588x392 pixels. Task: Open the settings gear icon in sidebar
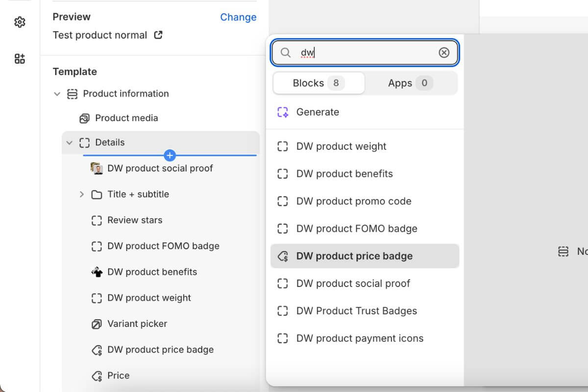(20, 22)
